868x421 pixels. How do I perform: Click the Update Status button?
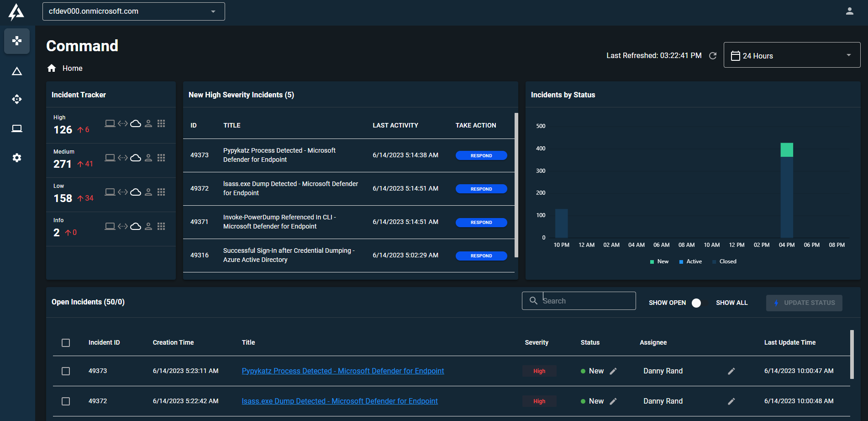pyautogui.click(x=804, y=303)
